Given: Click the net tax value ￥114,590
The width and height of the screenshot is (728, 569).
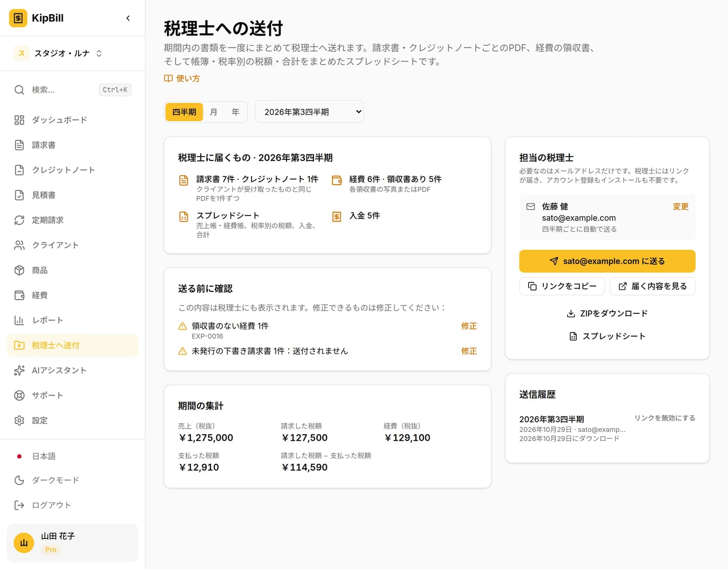Looking at the screenshot, I should pos(305,467).
